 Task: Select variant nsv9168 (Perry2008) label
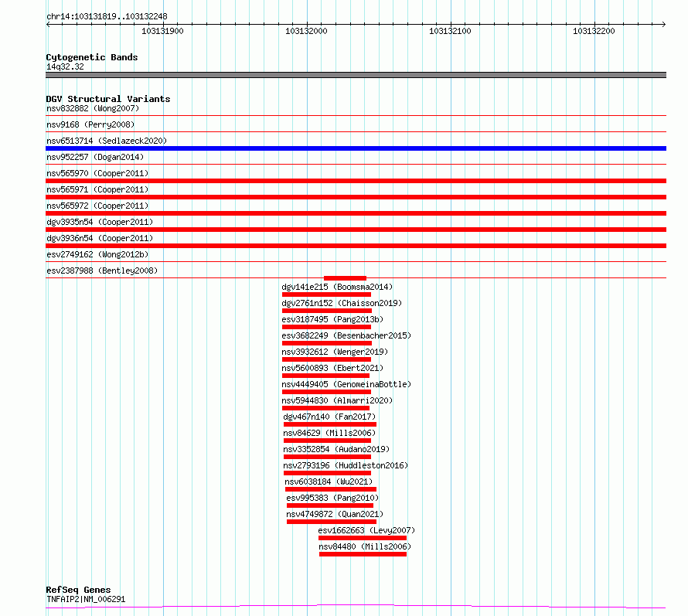click(90, 124)
